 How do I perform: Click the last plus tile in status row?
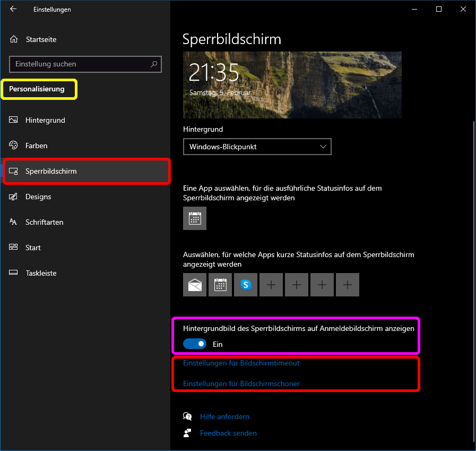point(348,285)
